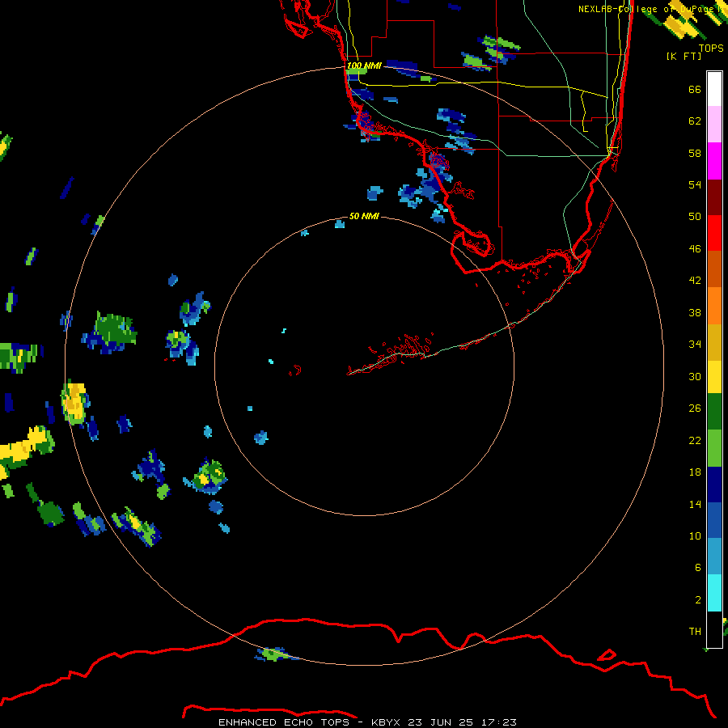Screen dimensions: 728x728
Task: Click the '54' legend value
Action: [x=695, y=184]
